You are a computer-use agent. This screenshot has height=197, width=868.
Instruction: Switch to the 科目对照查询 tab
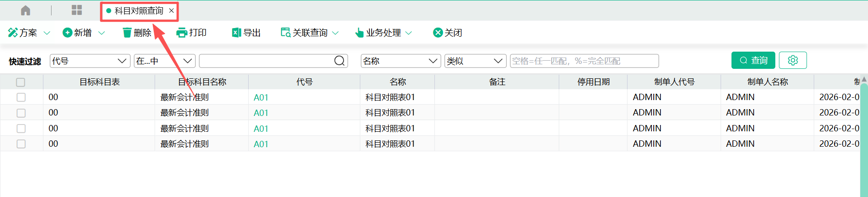[139, 11]
